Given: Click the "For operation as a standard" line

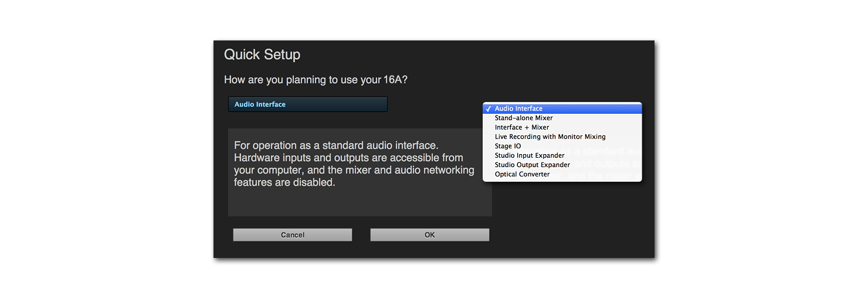Looking at the screenshot, I should click(336, 145).
